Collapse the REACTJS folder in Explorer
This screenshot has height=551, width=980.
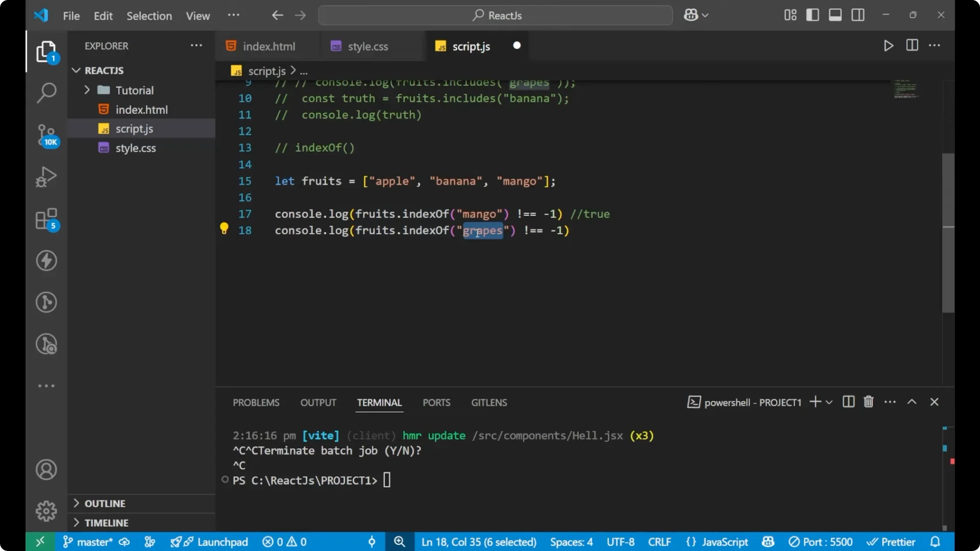point(76,70)
